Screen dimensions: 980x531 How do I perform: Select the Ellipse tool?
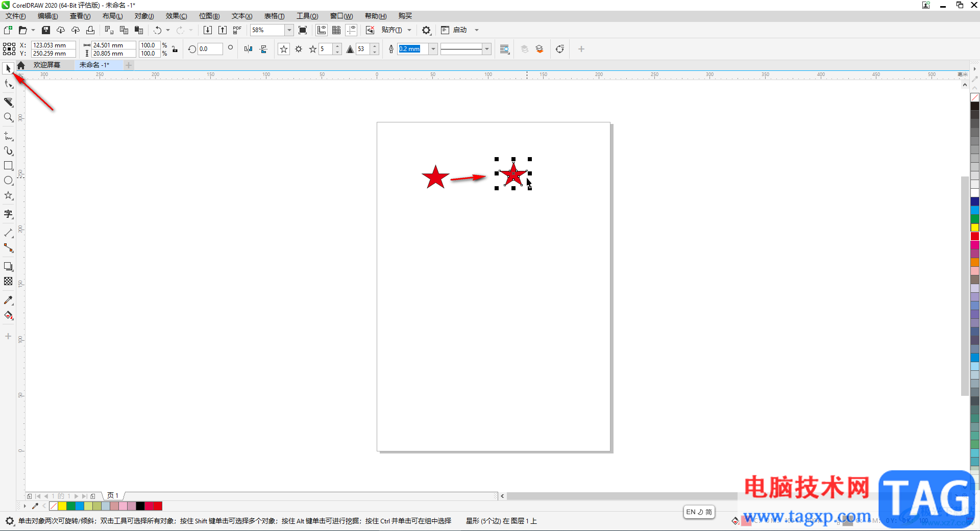8,181
